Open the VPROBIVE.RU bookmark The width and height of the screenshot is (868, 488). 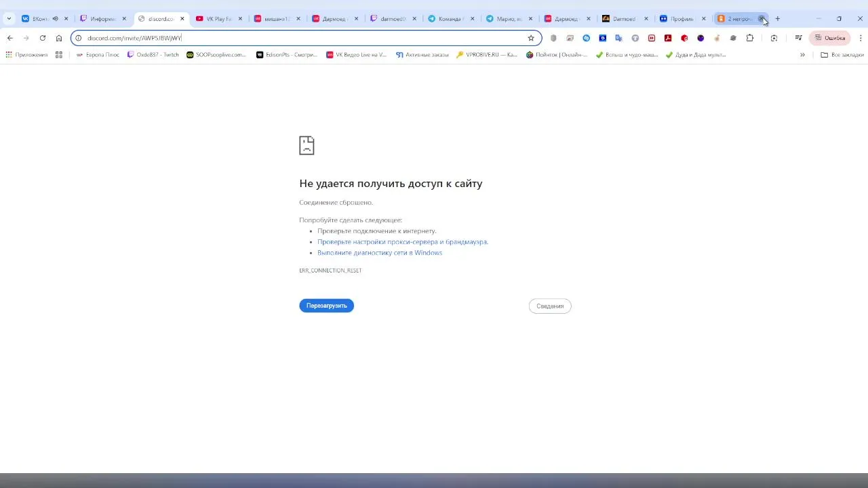487,55
